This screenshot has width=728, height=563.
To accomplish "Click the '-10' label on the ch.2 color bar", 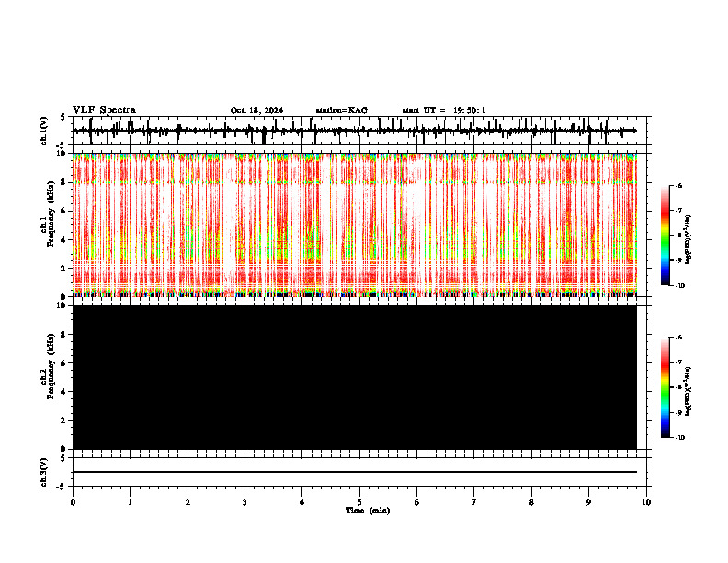I will pyautogui.click(x=679, y=438).
